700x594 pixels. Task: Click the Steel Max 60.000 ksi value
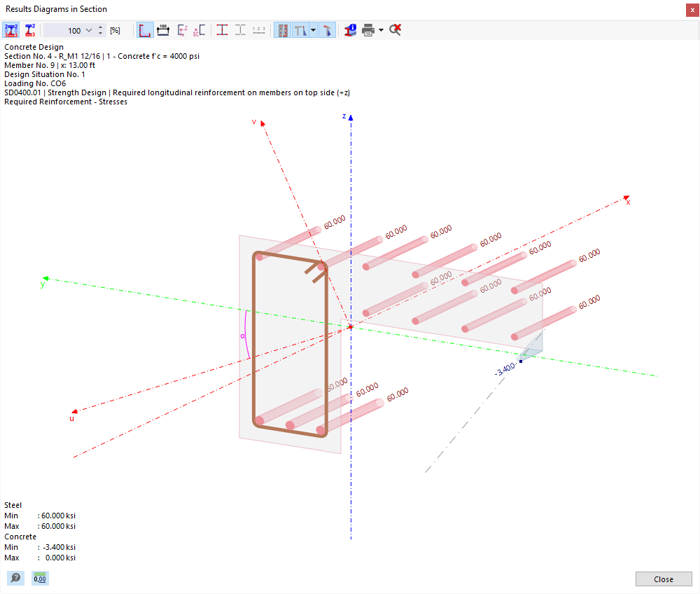(59, 526)
